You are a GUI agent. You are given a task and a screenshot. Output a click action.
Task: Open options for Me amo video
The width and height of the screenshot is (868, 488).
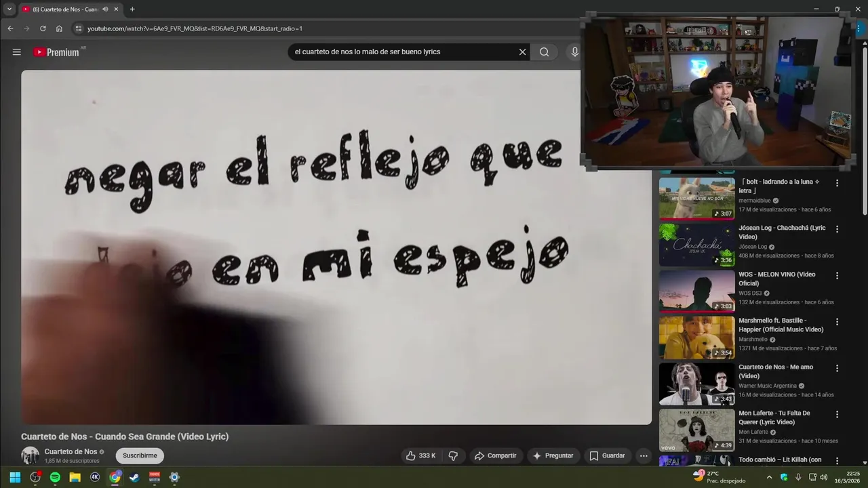(x=837, y=368)
